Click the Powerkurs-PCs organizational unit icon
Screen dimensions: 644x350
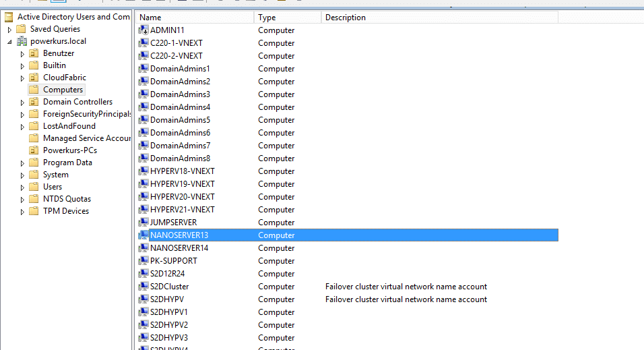point(34,150)
